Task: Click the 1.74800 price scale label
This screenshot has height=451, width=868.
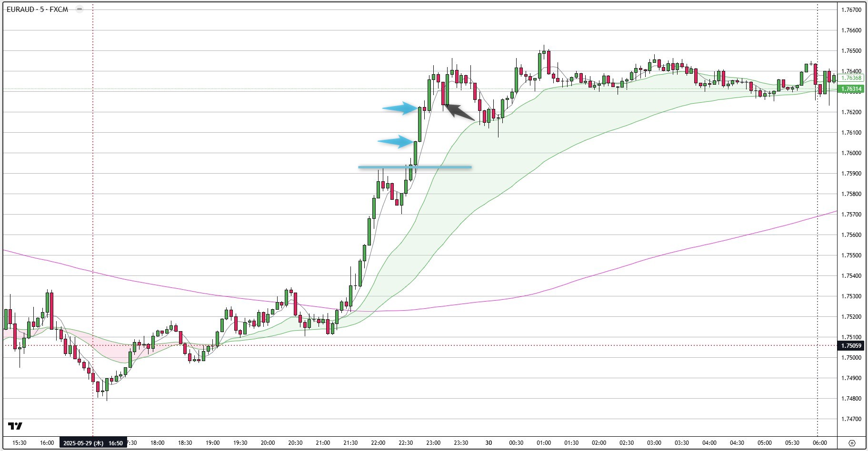Action: (851, 399)
